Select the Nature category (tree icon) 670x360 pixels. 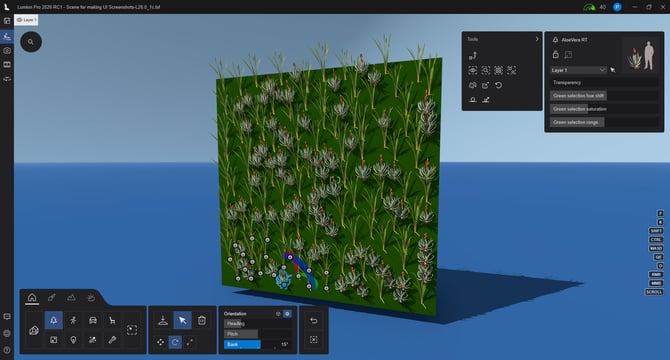[53, 320]
